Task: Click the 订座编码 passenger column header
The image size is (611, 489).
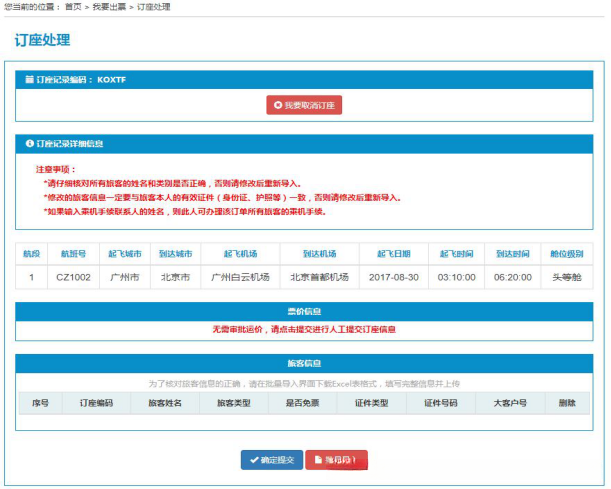Action: [96, 403]
